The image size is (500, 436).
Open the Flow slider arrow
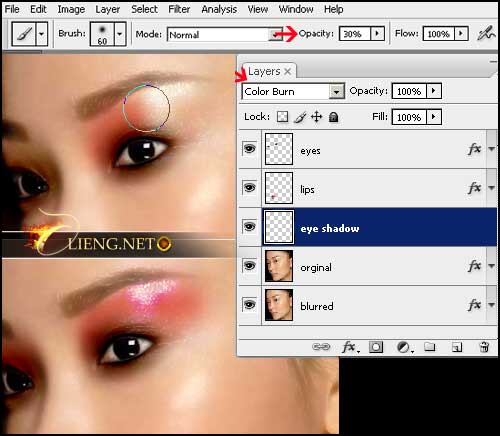point(461,33)
